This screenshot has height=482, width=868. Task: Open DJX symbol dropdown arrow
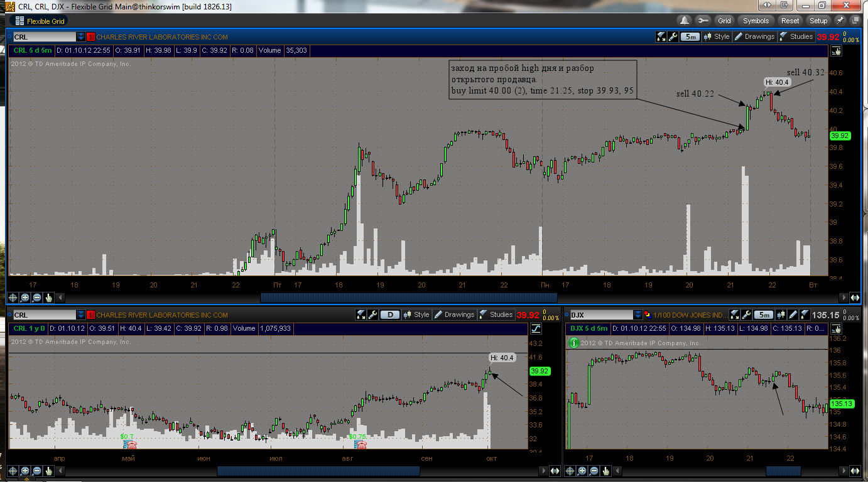point(638,315)
